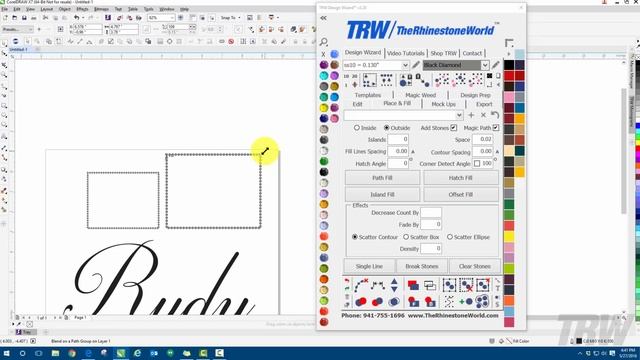
Task: Open the Black Diamond color dropdown
Action: click(x=484, y=65)
